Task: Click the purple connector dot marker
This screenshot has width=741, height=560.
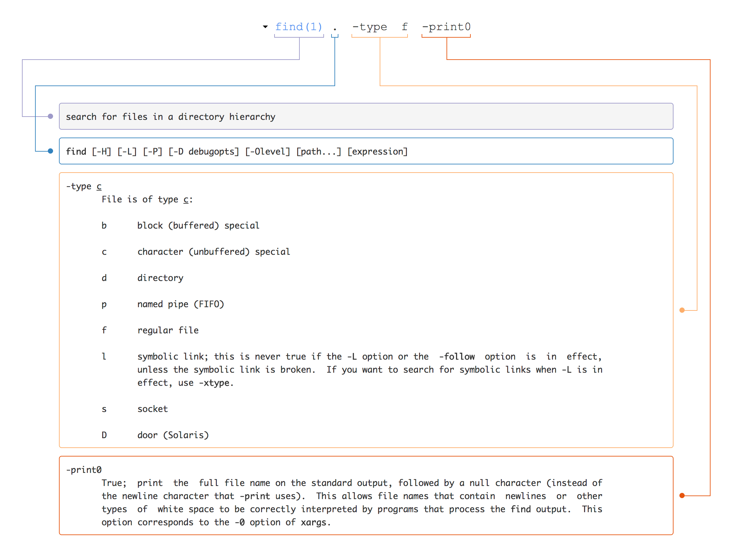Action: point(50,116)
